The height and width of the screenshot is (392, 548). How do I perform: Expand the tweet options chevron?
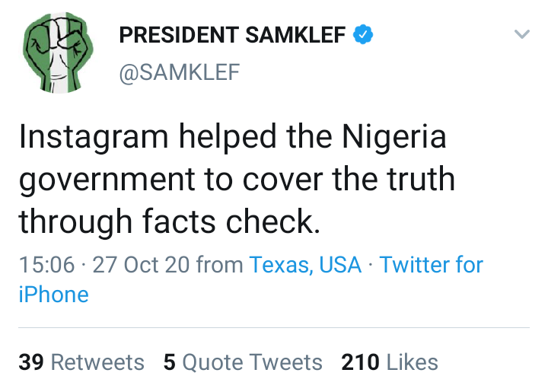pos(521,35)
